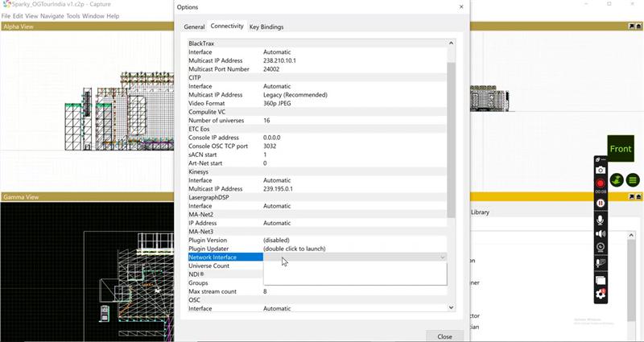This screenshot has height=342, width=644.
Task: Open the Network Interface dropdown arrow
Action: click(442, 258)
